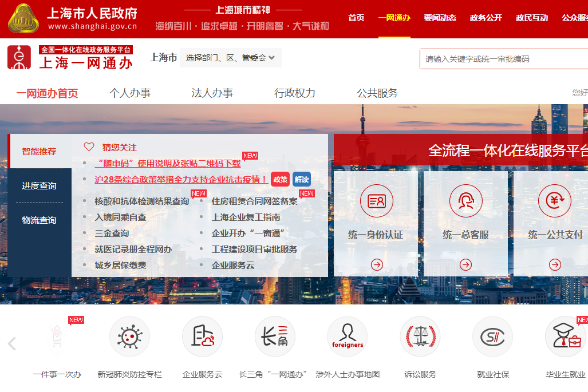Open 住房租赁合同网签备案 link

point(254,201)
